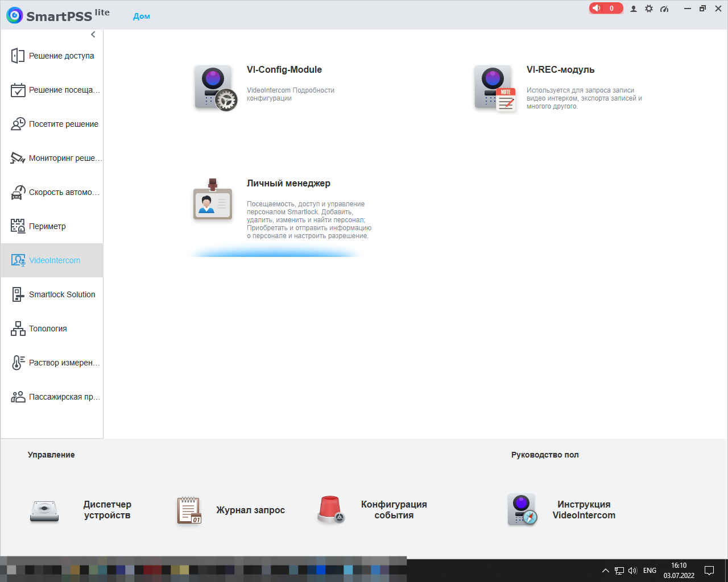Click the Решение доступа door icon
Viewport: 728px width, 582px height.
coord(18,56)
